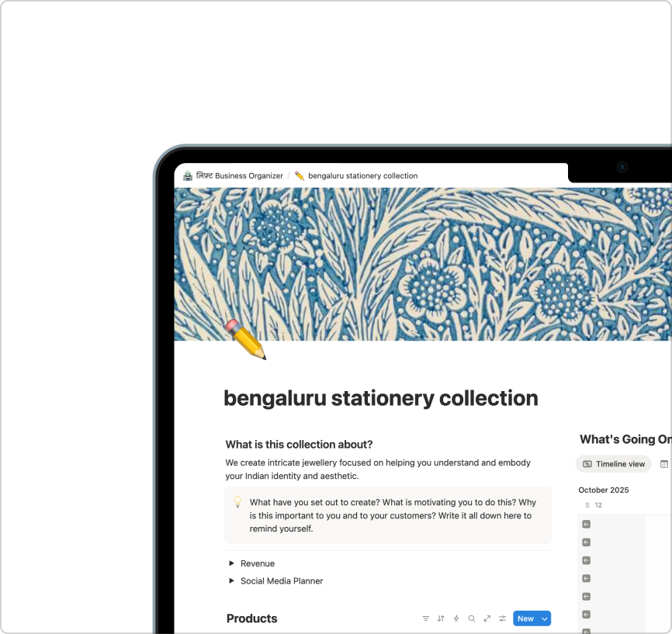Open Products as full page with expand arrows
The width and height of the screenshot is (672, 634).
[x=487, y=618]
